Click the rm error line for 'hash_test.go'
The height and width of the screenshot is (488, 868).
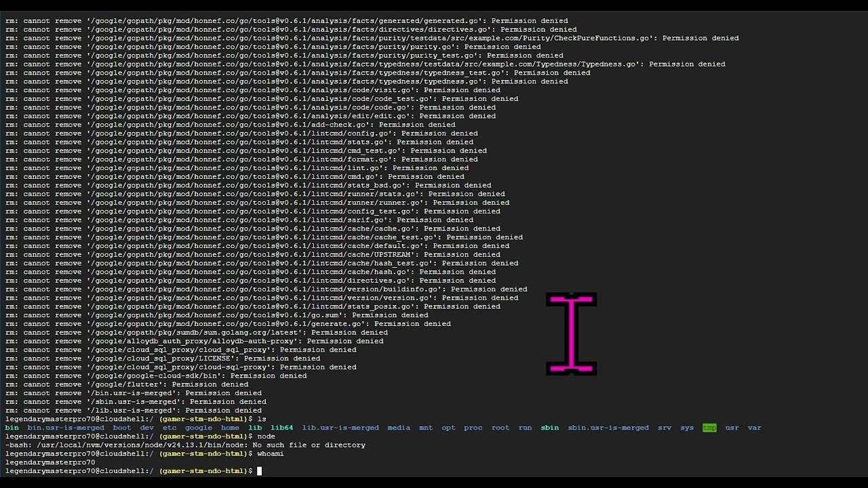pos(262,263)
